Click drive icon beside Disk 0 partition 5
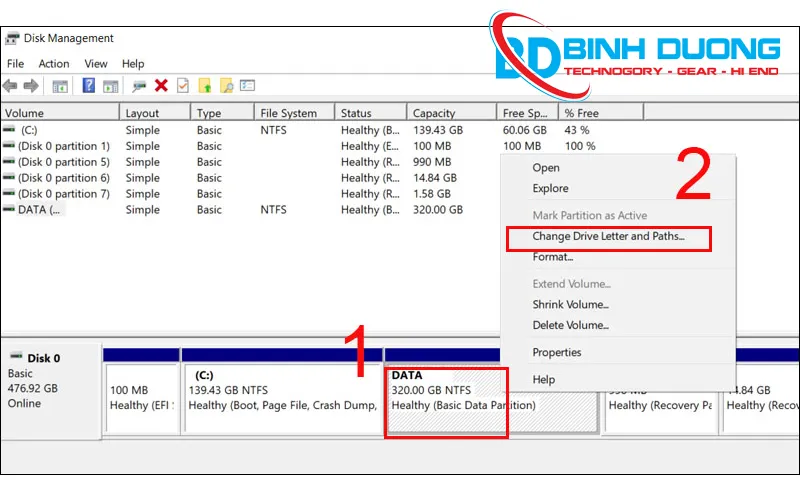 (9, 161)
